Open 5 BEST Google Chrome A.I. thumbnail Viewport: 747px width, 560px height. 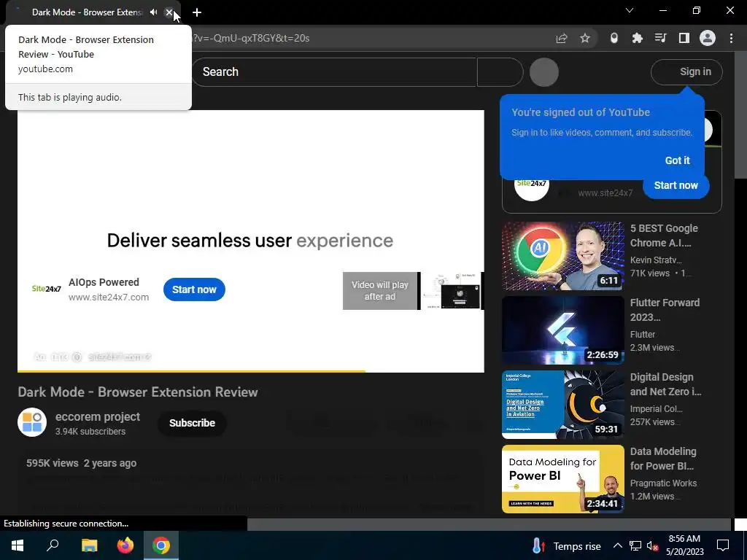562,256
